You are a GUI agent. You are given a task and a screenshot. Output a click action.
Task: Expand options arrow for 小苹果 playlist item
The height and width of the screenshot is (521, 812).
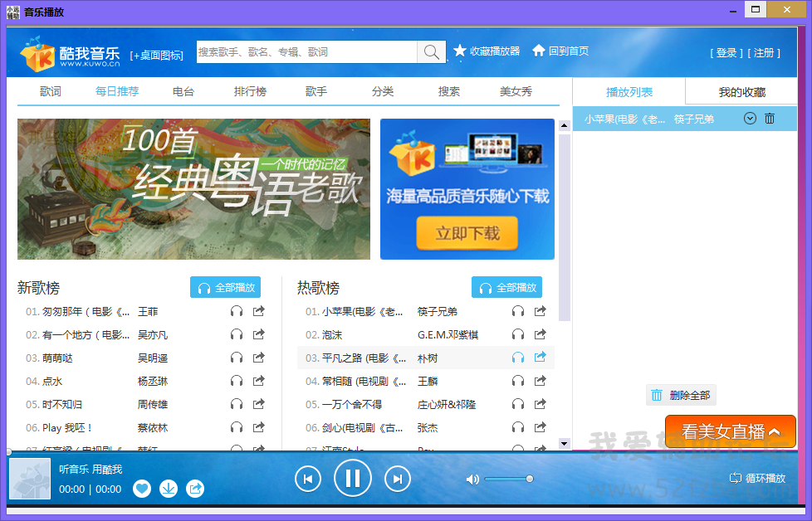pyautogui.click(x=750, y=119)
